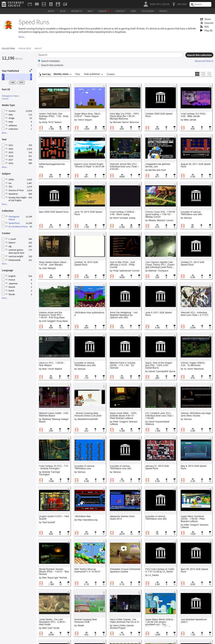Image resolution: width=215 pixels, height=644 pixels.
Task: Click the Search this collection button
Action: (199, 55)
